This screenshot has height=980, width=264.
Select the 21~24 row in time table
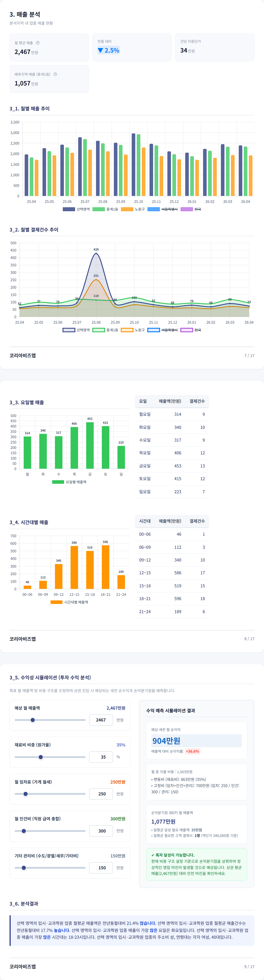click(x=172, y=612)
